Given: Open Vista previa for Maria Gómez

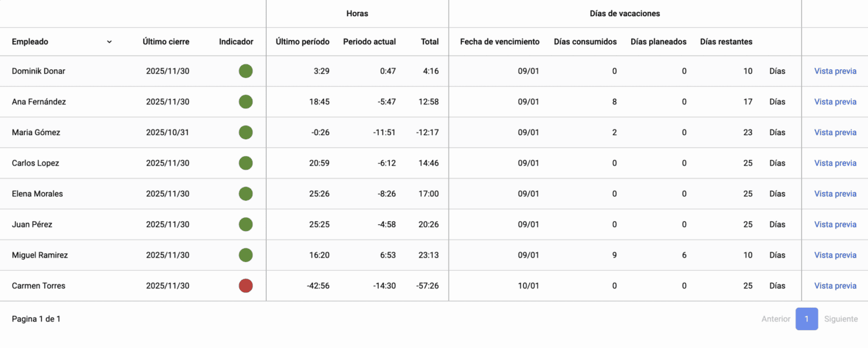Looking at the screenshot, I should click(x=835, y=133).
